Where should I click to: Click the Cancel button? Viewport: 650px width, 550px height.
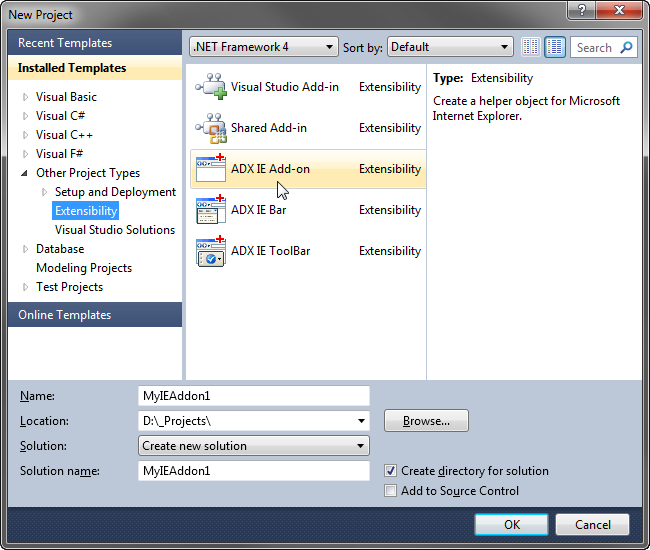[592, 524]
